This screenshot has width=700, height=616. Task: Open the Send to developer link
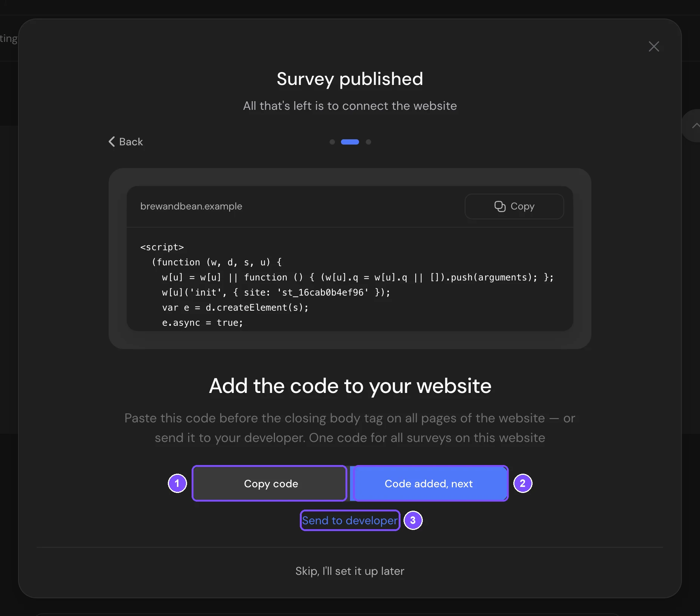(350, 521)
